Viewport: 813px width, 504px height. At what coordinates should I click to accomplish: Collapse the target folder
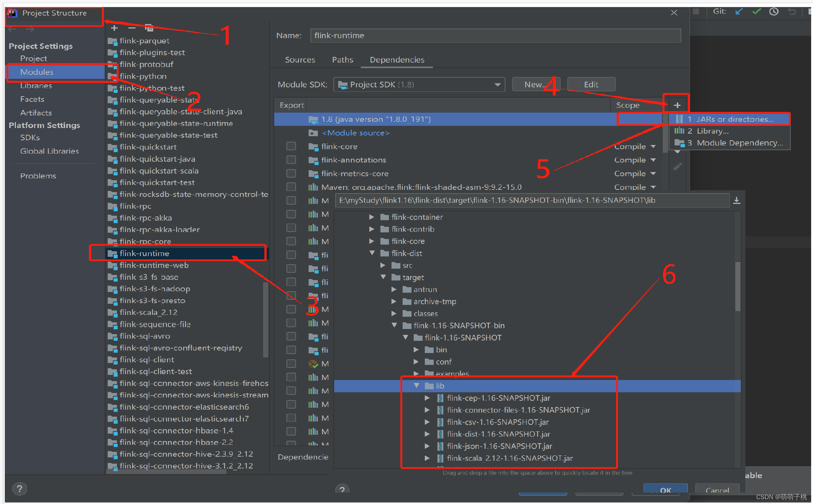coord(383,277)
